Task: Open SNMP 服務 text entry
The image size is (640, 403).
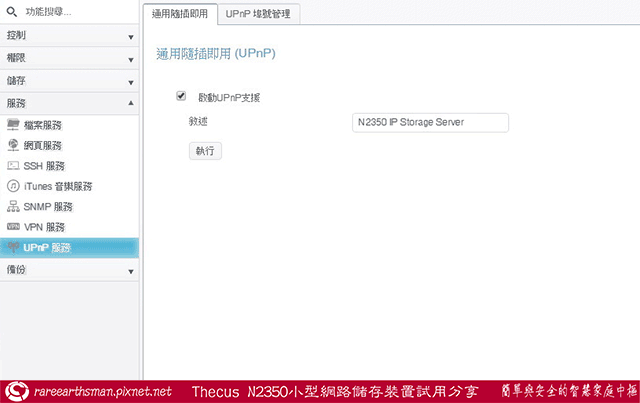Action: (x=48, y=207)
